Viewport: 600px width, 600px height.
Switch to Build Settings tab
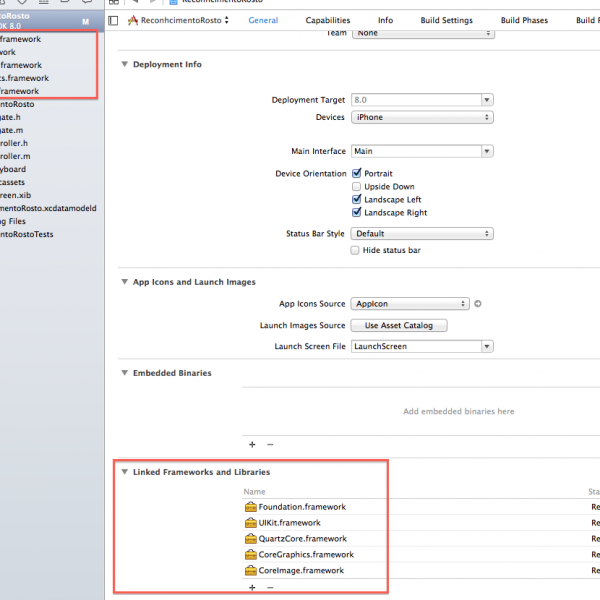[x=447, y=20]
